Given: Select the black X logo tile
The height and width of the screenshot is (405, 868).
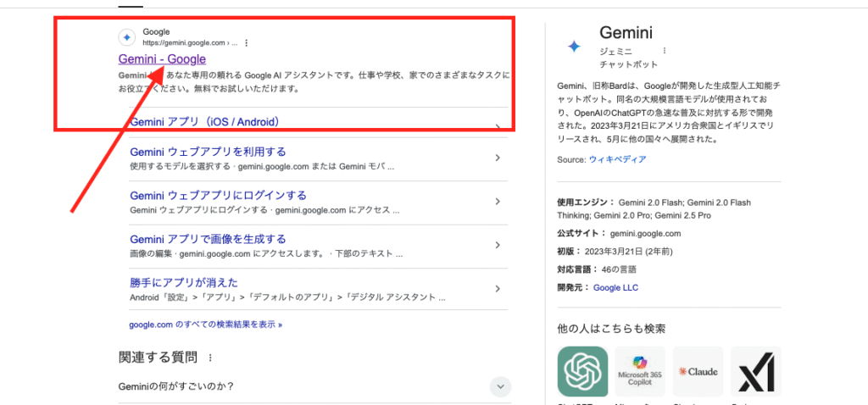Looking at the screenshot, I should pyautogui.click(x=755, y=371).
